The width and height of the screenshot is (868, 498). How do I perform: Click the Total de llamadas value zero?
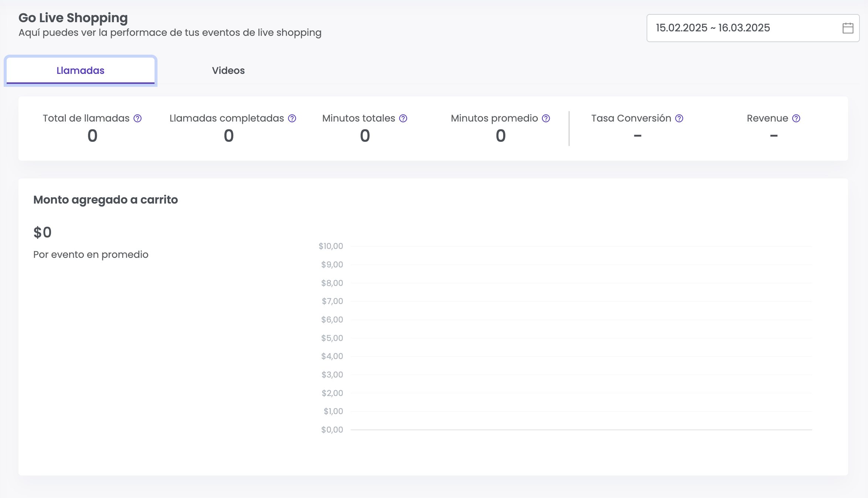click(92, 136)
